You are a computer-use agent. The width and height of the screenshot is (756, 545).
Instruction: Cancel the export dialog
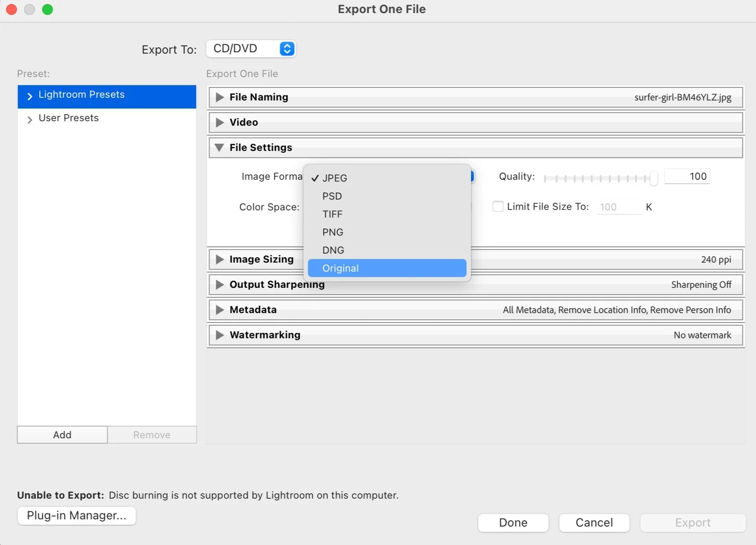click(x=594, y=522)
